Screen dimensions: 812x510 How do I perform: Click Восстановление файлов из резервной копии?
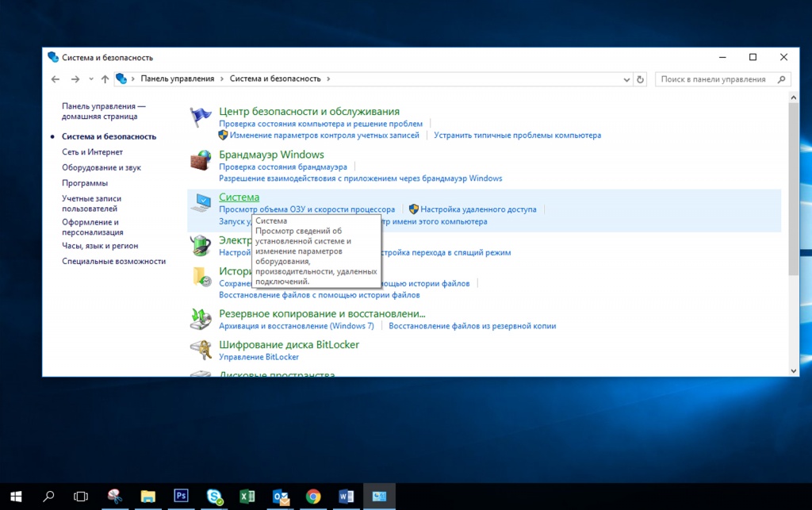(x=473, y=326)
